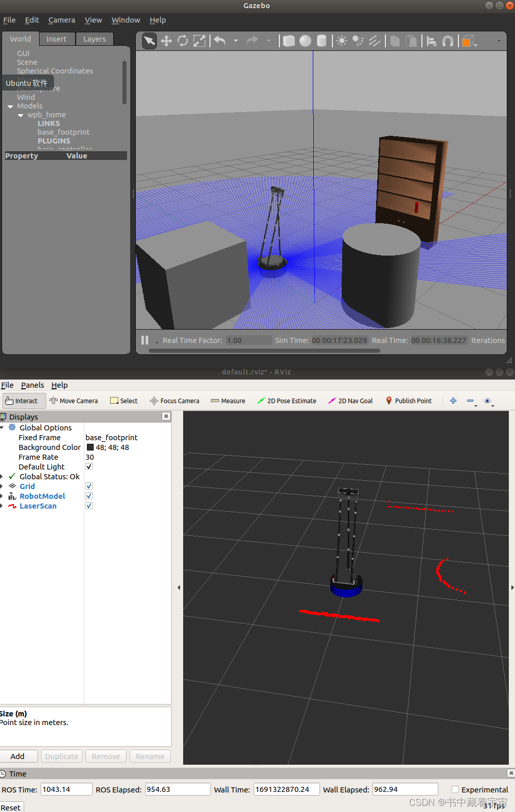Open Gazebo File menu
This screenshot has width=515, height=812.
[9, 20]
